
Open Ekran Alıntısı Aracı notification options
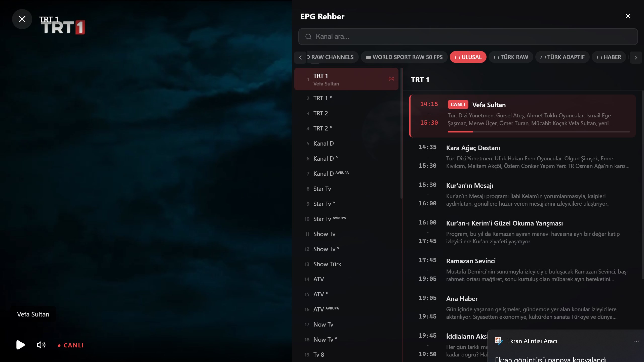[636, 341]
